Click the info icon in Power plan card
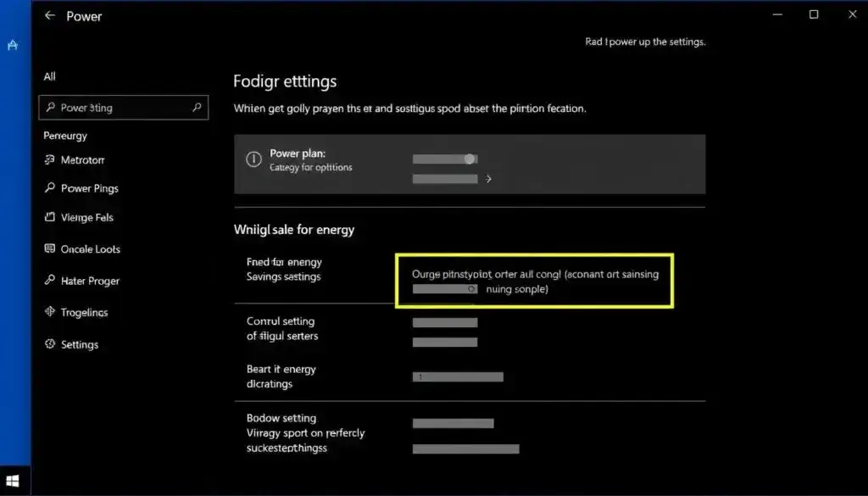The image size is (868, 496). click(253, 159)
